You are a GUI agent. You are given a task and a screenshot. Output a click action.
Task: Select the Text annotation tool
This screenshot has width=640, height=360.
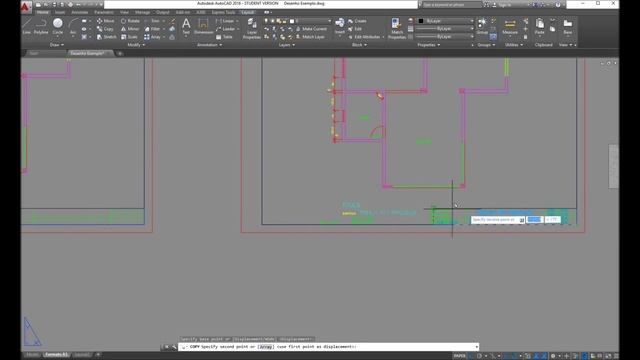point(186,27)
